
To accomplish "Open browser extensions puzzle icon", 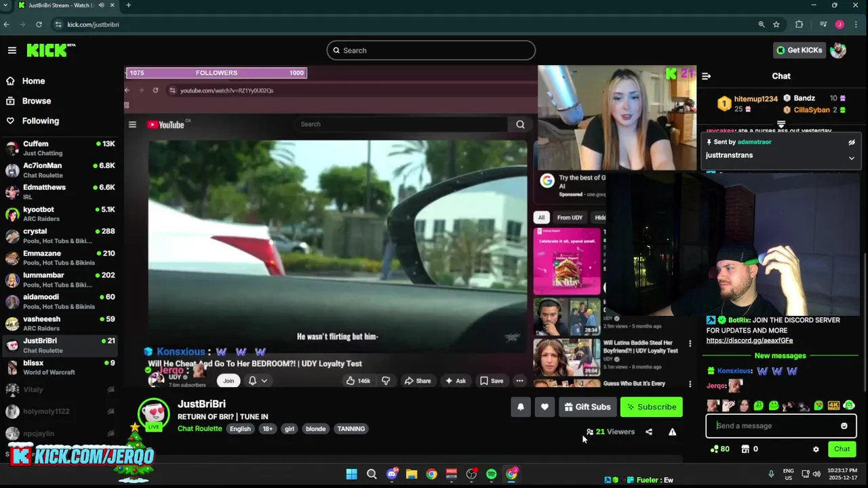I will pos(799,24).
